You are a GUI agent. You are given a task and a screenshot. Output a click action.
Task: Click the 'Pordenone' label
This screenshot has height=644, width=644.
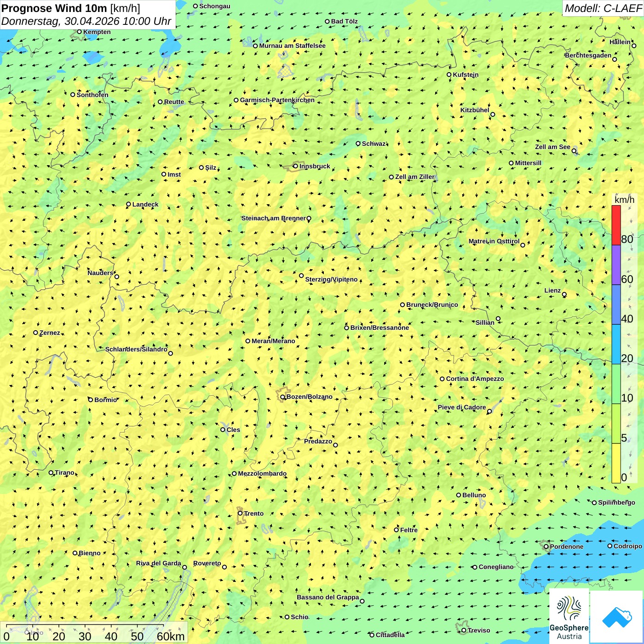[x=567, y=546]
